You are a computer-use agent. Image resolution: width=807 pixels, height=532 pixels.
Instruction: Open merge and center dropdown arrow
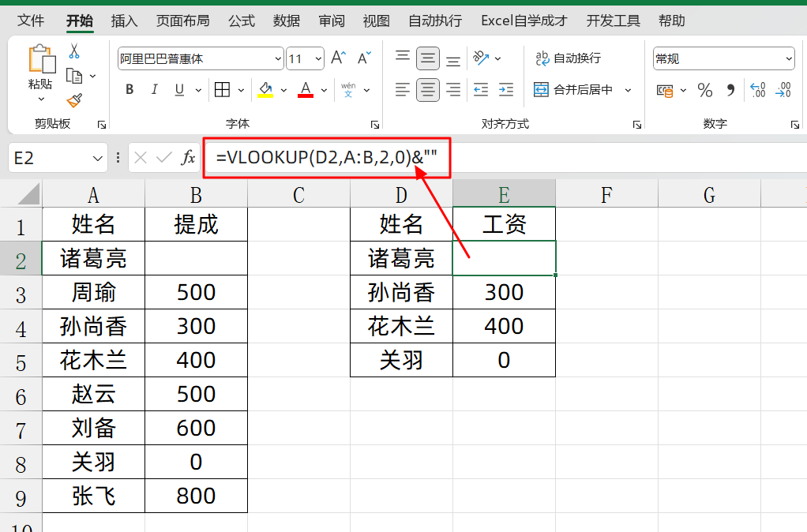628,90
